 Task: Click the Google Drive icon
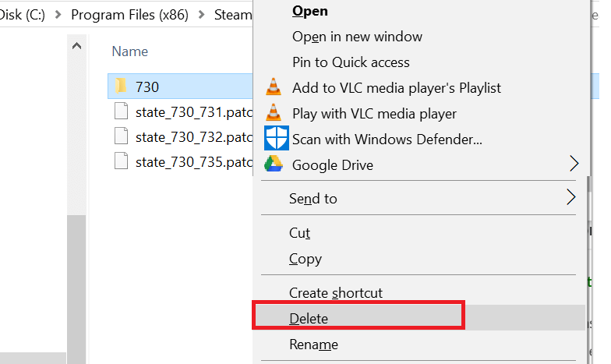tap(274, 164)
